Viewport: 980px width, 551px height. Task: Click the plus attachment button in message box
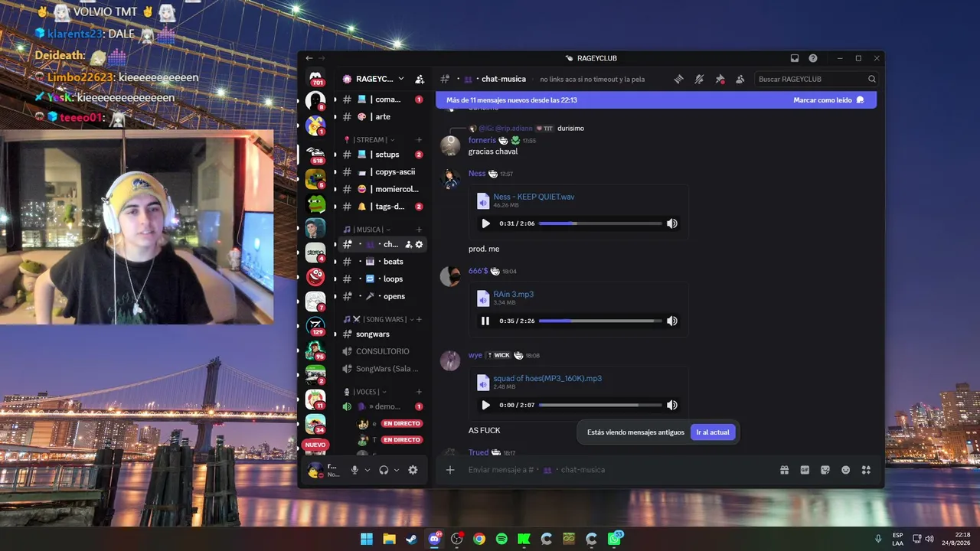point(450,470)
